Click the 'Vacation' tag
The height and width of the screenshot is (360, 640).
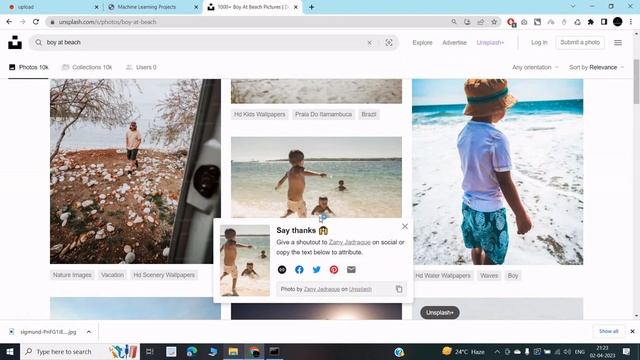click(x=112, y=275)
